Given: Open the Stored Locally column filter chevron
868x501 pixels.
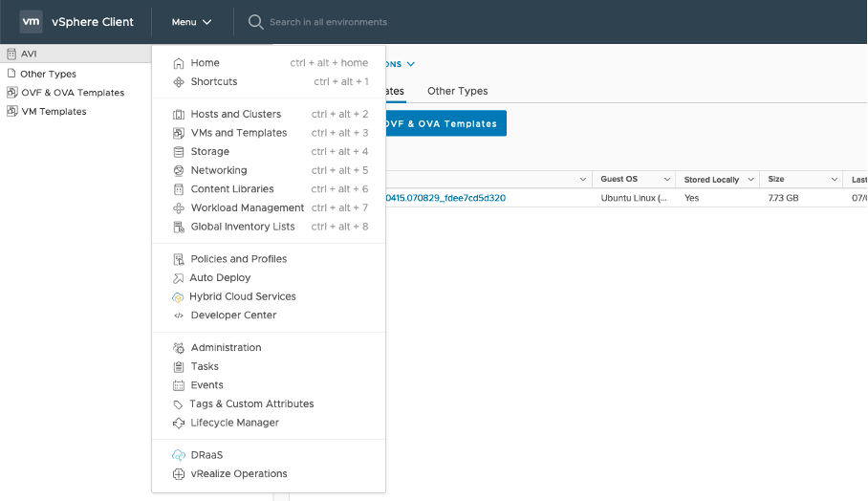Looking at the screenshot, I should pos(750,180).
